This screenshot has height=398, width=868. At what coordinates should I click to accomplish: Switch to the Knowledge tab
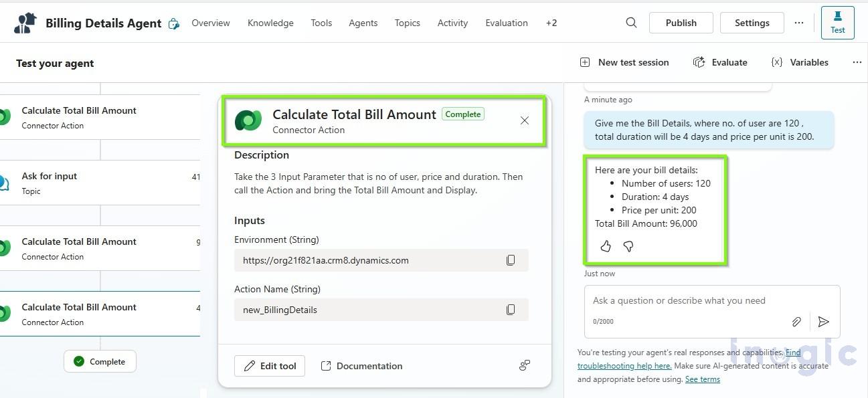(270, 23)
